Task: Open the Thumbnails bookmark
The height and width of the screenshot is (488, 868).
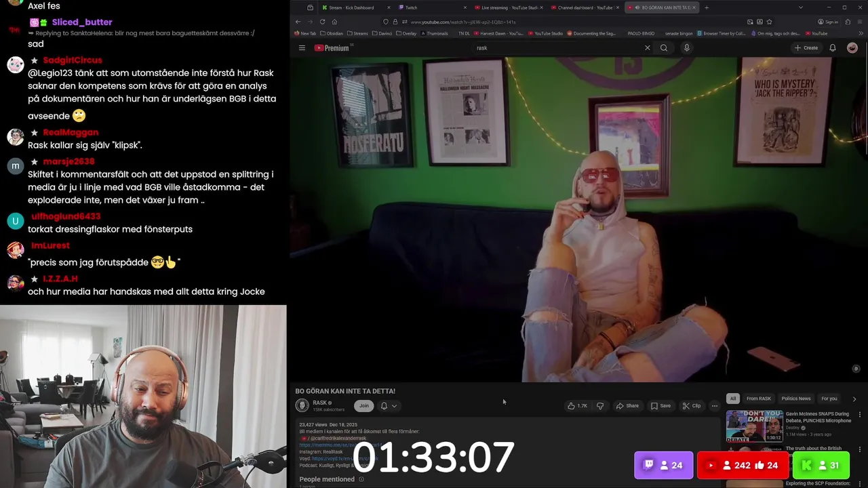Action: (x=434, y=33)
